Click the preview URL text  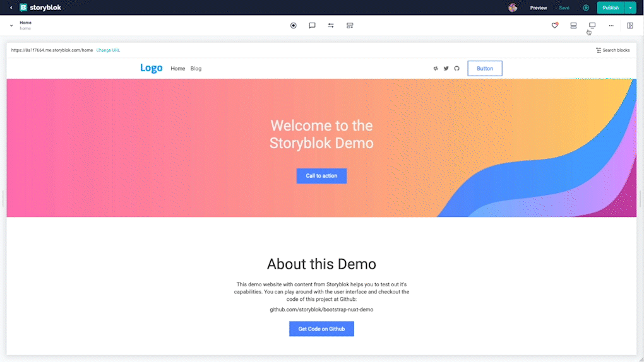click(52, 50)
